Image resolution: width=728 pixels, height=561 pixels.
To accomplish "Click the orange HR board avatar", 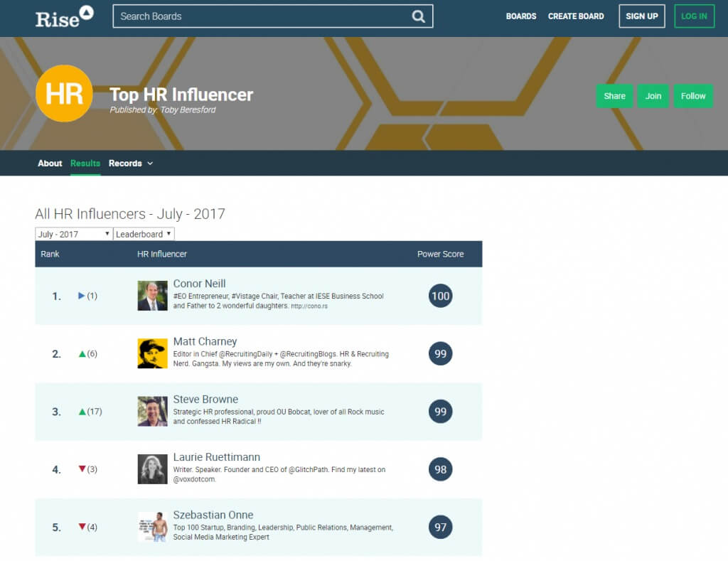I will tap(64, 93).
